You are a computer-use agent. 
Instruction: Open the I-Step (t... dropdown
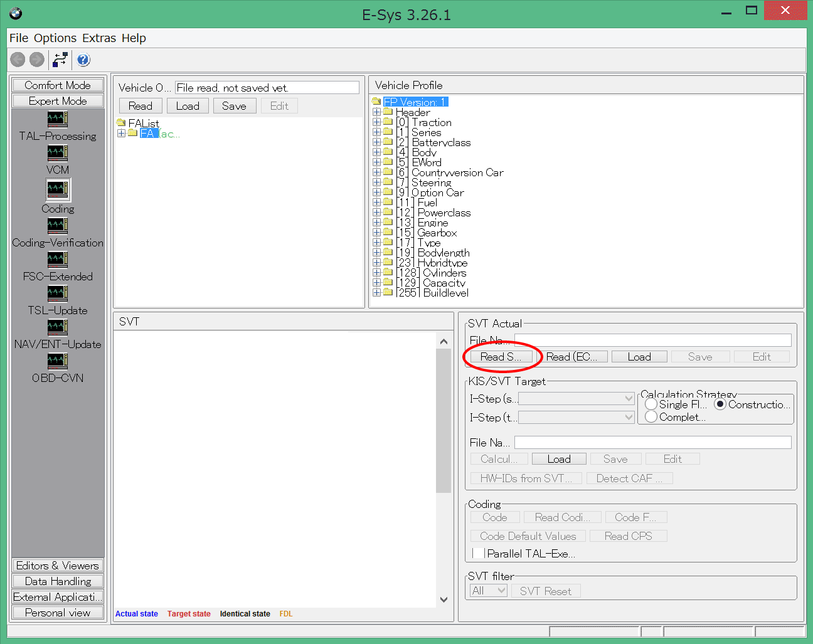click(577, 418)
